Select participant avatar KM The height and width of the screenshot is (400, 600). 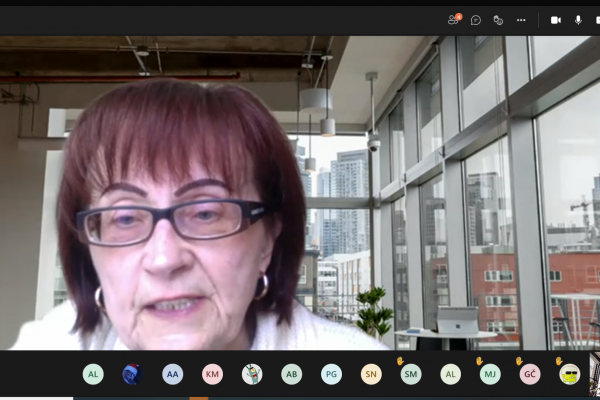[212, 374]
